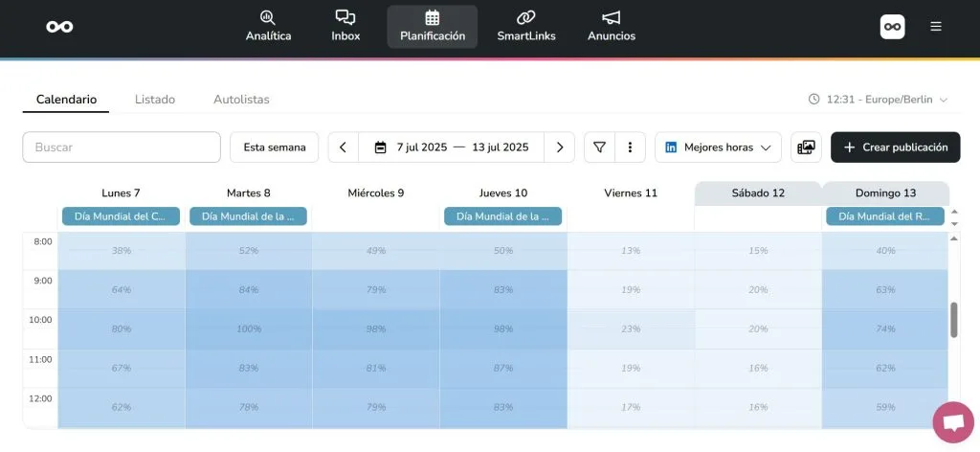Go to SmartLinks
The width and height of the screenshot is (980, 452).
tap(525, 27)
